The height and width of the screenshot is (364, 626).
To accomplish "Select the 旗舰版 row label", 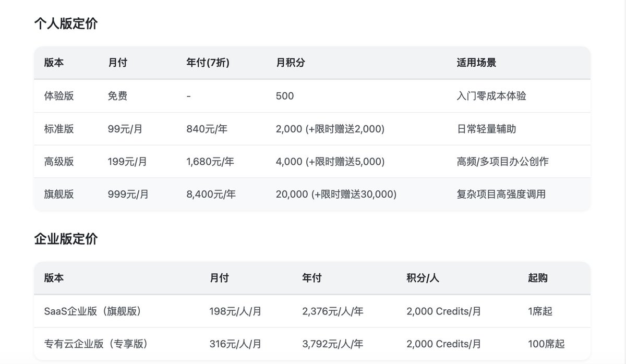I will pos(59,194).
